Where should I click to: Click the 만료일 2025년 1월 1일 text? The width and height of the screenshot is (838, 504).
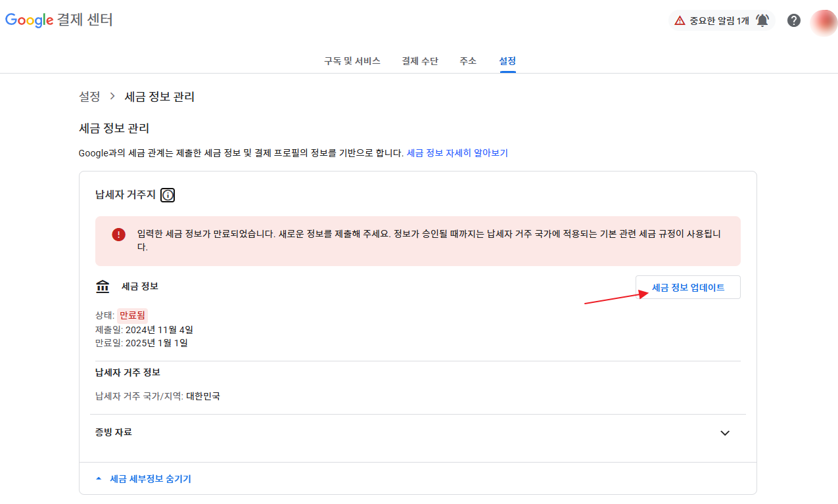point(142,343)
